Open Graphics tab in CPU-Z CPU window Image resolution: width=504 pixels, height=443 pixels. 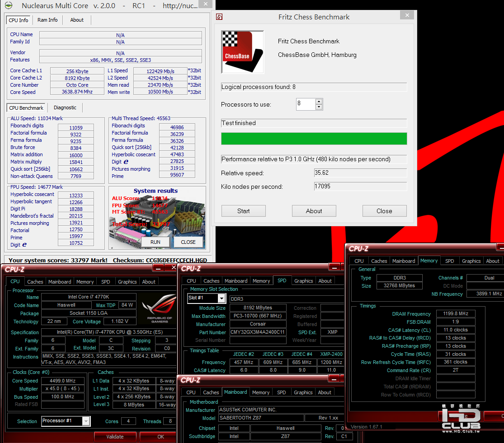pyautogui.click(x=127, y=281)
